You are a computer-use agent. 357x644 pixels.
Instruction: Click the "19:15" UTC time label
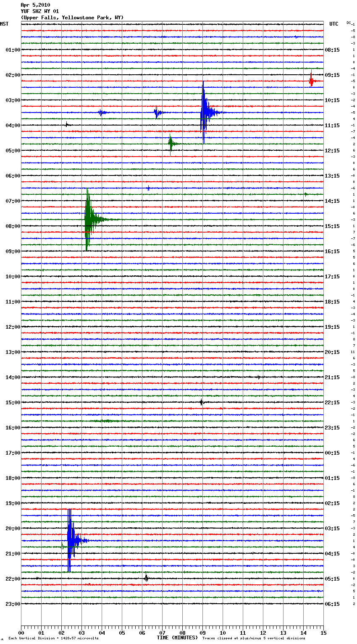pyautogui.click(x=332, y=327)
